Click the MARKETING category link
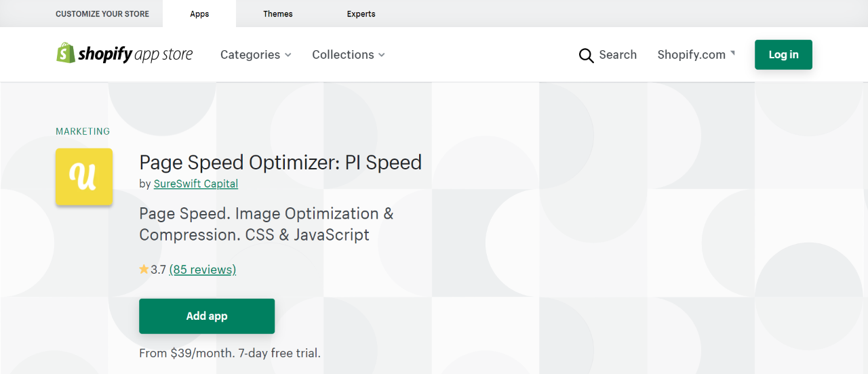Viewport: 868px width, 374px height. [x=83, y=131]
